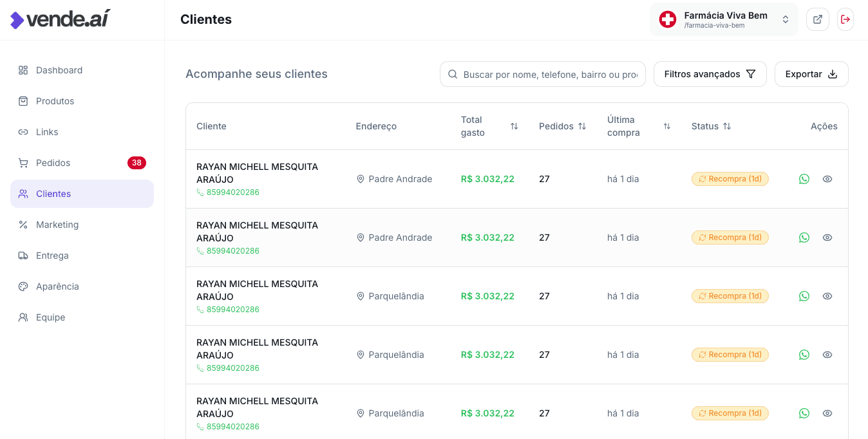View details of the second client row
Image resolution: width=868 pixels, height=439 pixels.
coord(827,238)
